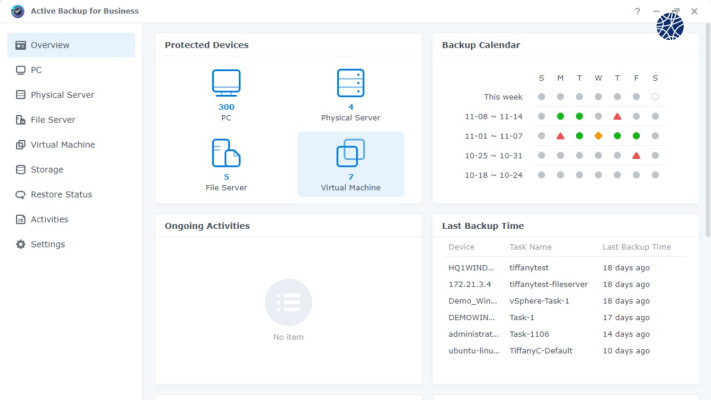Image resolution: width=711 pixels, height=400 pixels.
Task: Click gray Sunday dot in This week row
Action: coord(541,97)
